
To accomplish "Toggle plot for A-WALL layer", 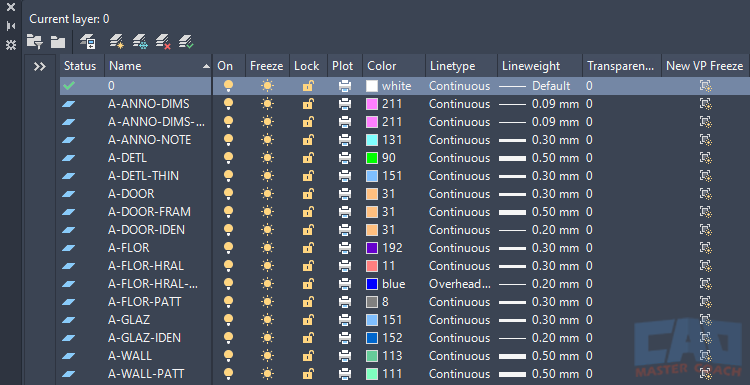I will coord(345,356).
